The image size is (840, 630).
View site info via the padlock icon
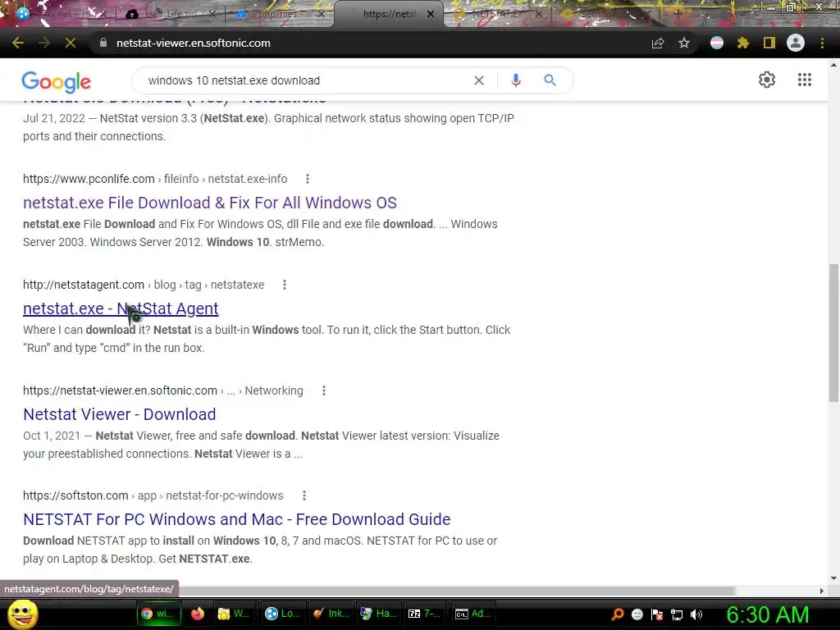point(103,43)
